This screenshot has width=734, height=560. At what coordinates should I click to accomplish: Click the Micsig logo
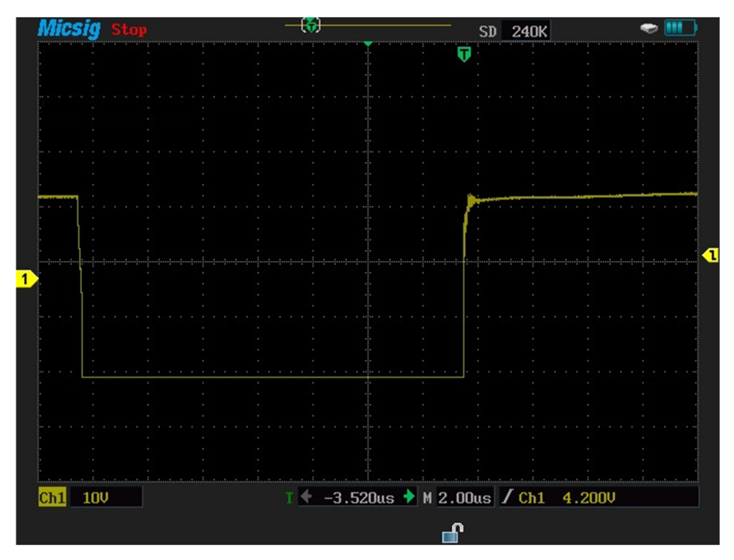point(69,28)
